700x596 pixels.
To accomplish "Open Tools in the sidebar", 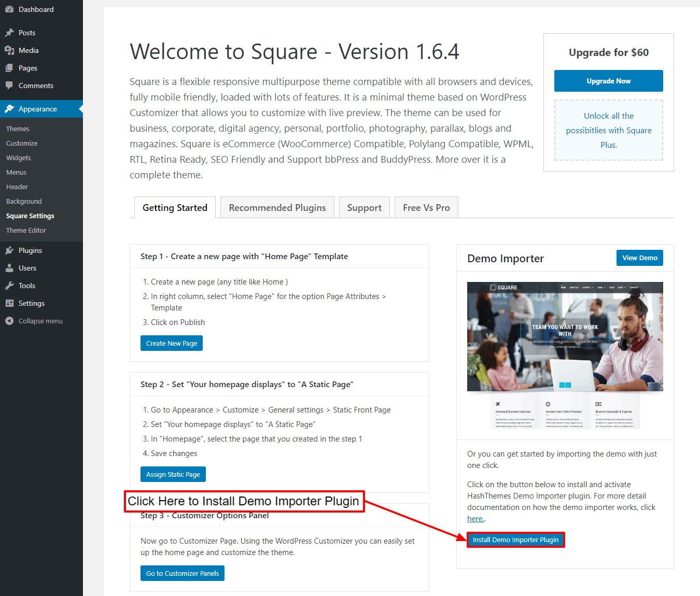I will (x=41, y=286).
